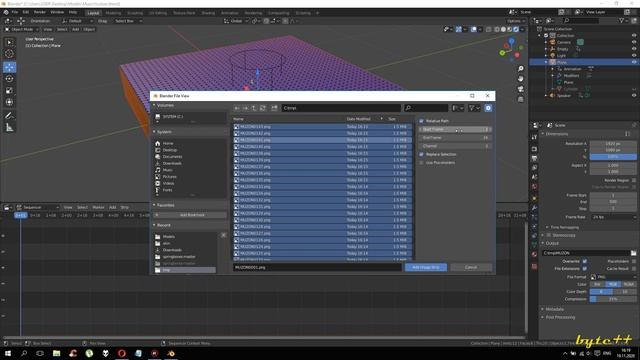This screenshot has width=640, height=360.
Task: Open File View display mode dropdown
Action: [x=458, y=108]
